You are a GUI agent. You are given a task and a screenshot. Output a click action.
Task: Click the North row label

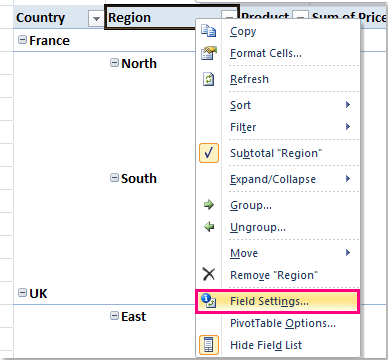point(139,63)
